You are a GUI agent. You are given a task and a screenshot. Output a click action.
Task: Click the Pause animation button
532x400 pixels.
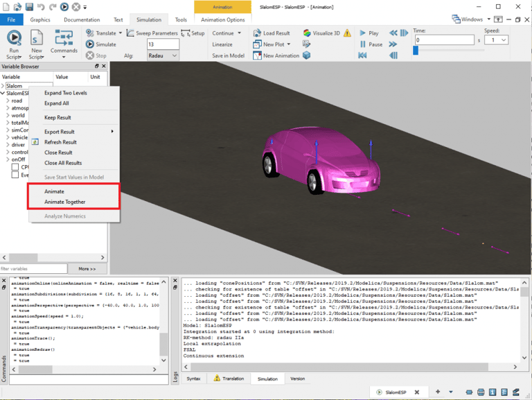[371, 44]
